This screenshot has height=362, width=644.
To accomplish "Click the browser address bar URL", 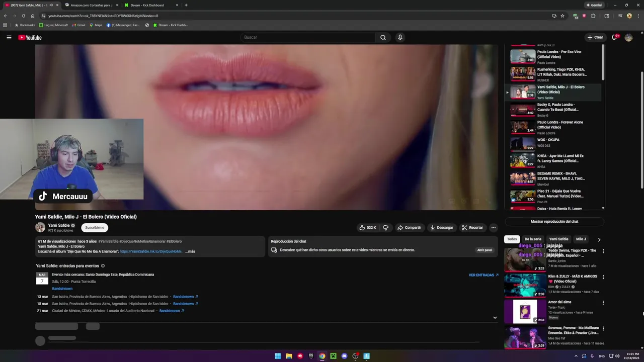I will point(103,16).
